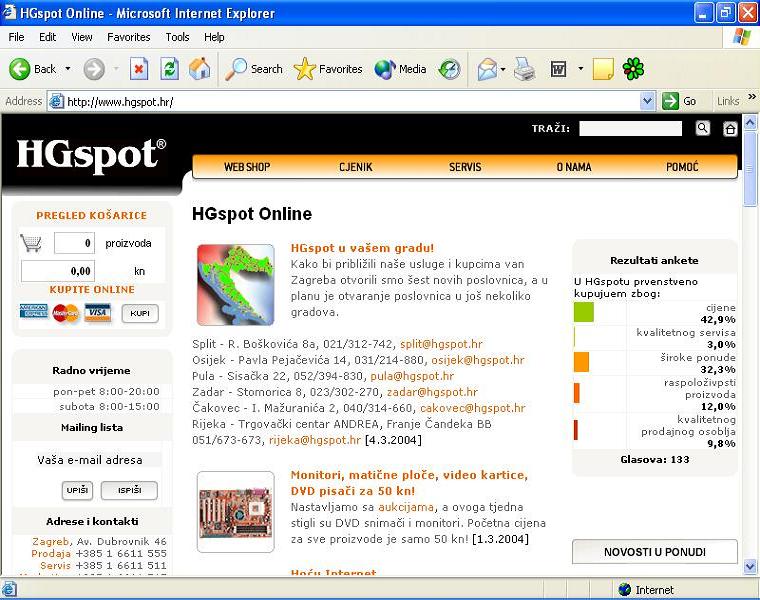Go to the browser Home page icon
The height and width of the screenshot is (600, 760).
click(199, 69)
